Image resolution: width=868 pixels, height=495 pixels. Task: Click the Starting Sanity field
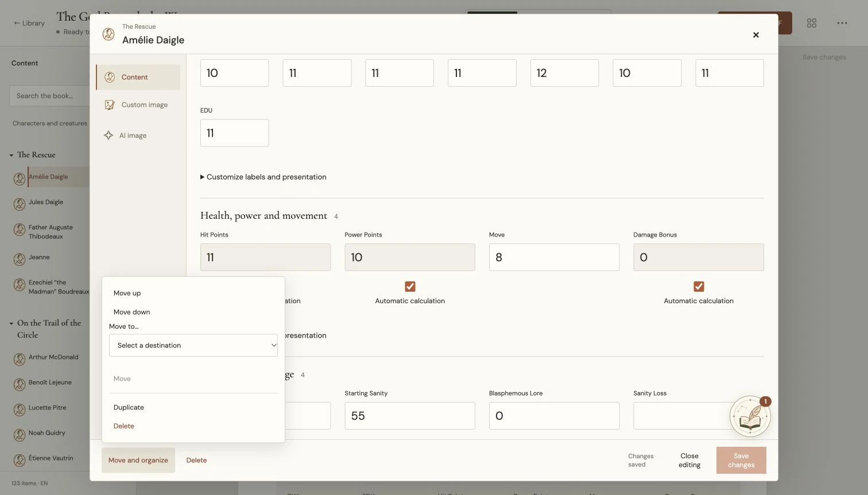[x=410, y=416]
